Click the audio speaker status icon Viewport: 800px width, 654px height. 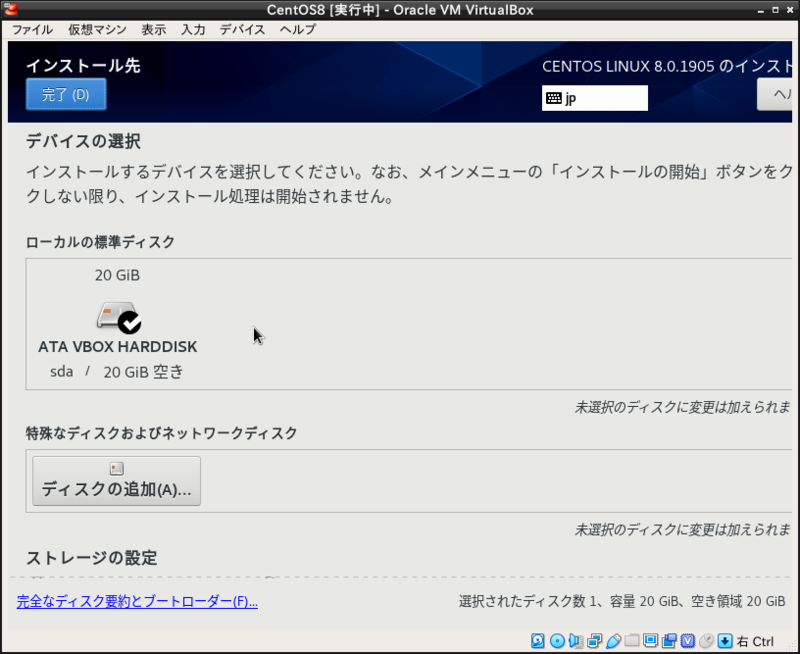(576, 641)
